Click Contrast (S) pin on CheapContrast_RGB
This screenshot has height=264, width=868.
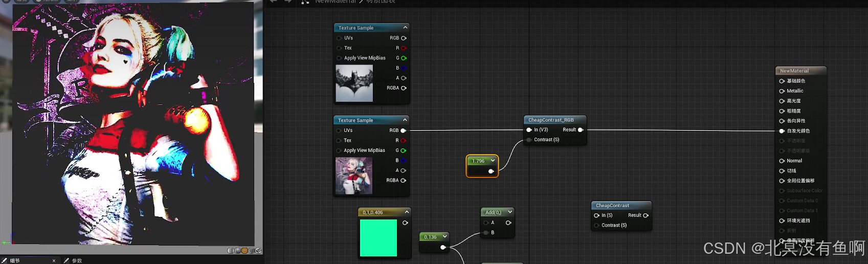(x=529, y=140)
